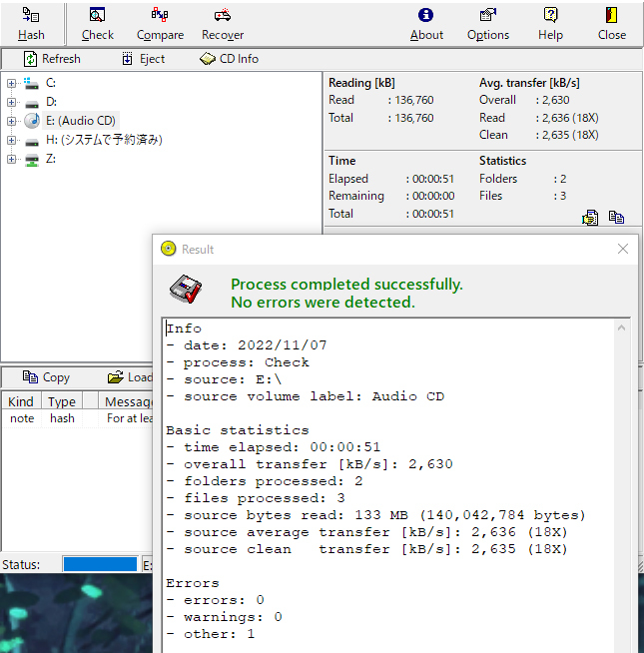Show CD Info
Viewport: 644px width, 653px height.
pos(230,59)
